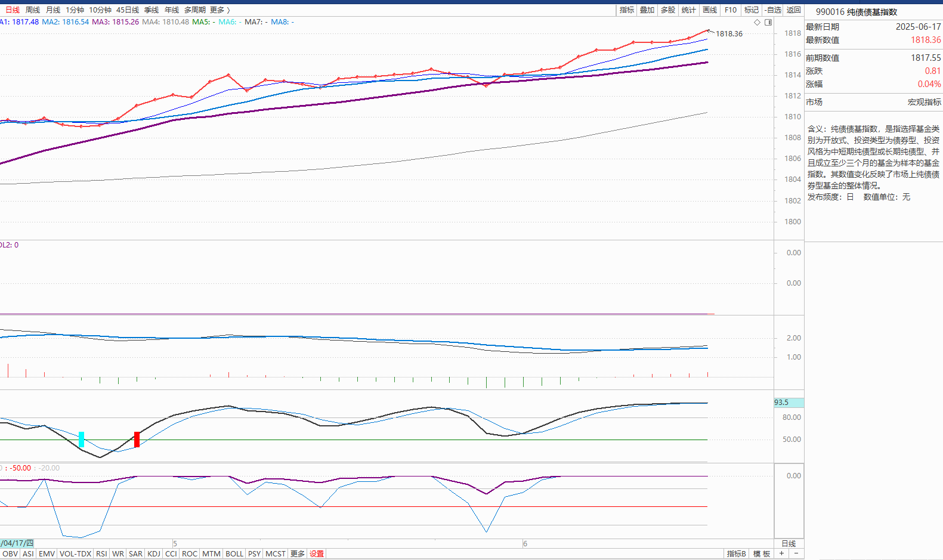Zoom in chart with the plus button

pyautogui.click(x=781, y=553)
